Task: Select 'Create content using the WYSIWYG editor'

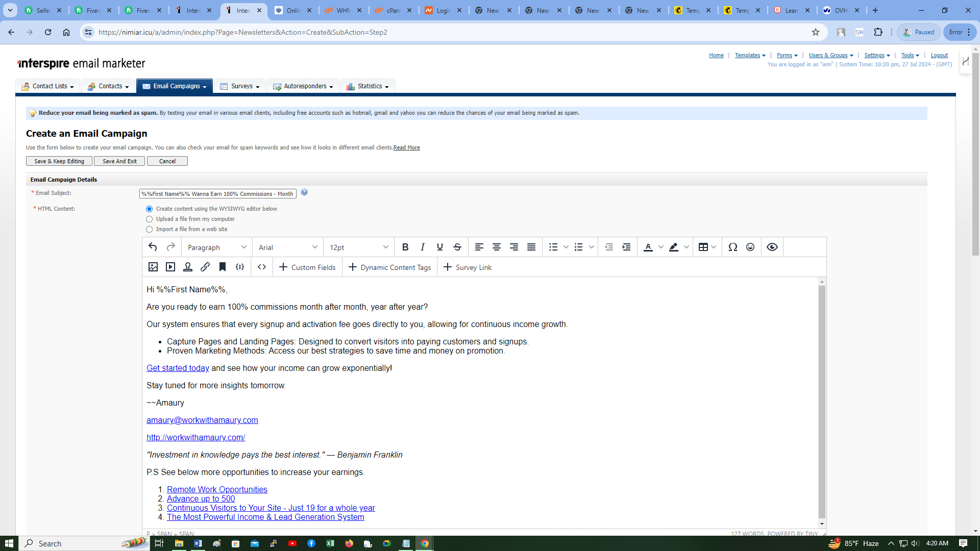Action: point(150,209)
